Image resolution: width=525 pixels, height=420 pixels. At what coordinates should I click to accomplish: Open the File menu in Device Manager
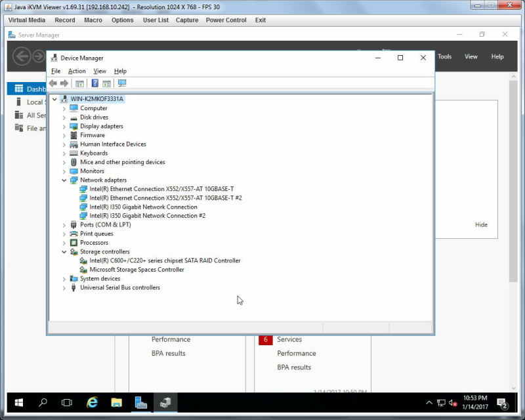coord(56,71)
